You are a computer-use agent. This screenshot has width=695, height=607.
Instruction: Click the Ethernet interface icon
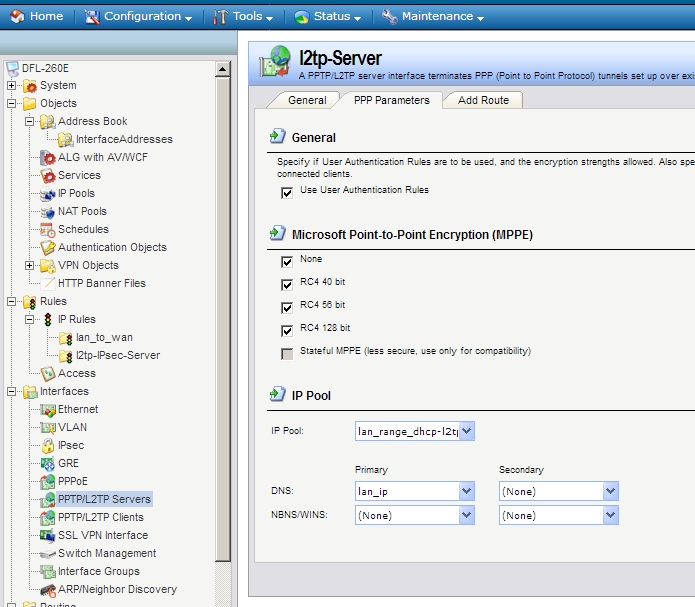48,410
